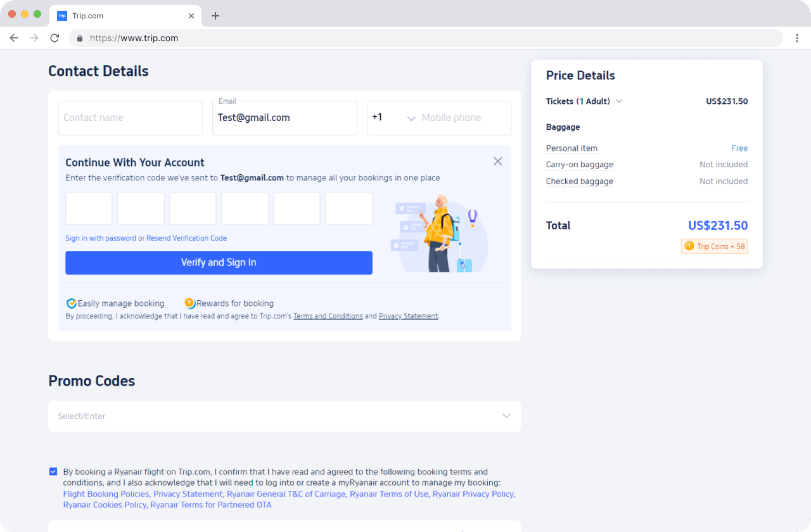
Task: Click the Price Details heading
Action: click(580, 75)
